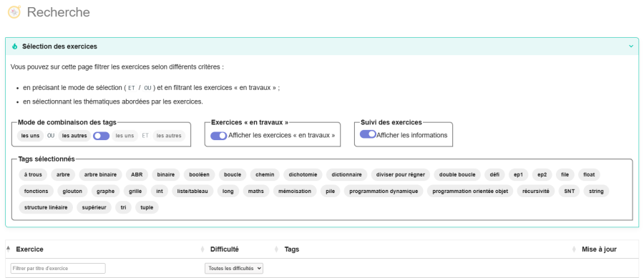Viewport: 644px width, 278px height.
Task: Click the flame icon in the Sélection des exercices header
Action: 15,46
